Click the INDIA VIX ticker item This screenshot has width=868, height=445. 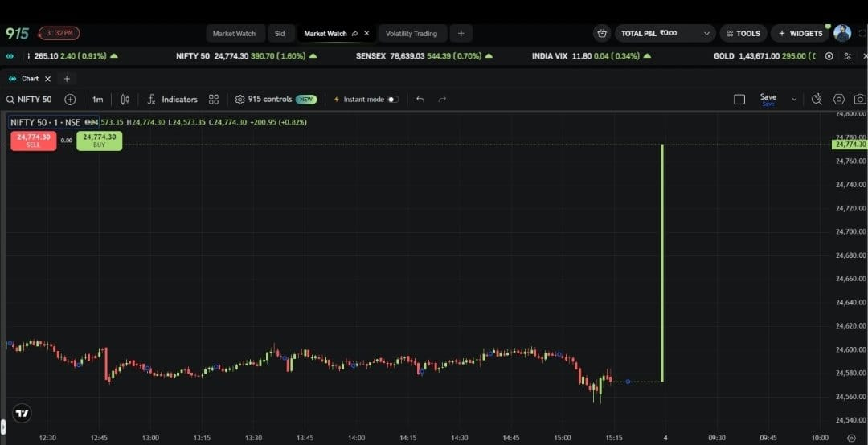coord(592,56)
